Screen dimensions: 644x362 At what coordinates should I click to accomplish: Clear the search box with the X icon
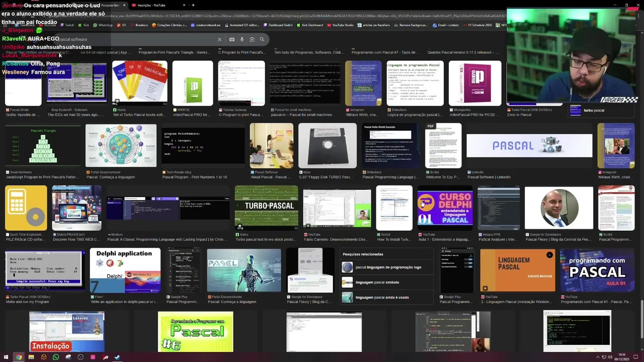[219, 39]
